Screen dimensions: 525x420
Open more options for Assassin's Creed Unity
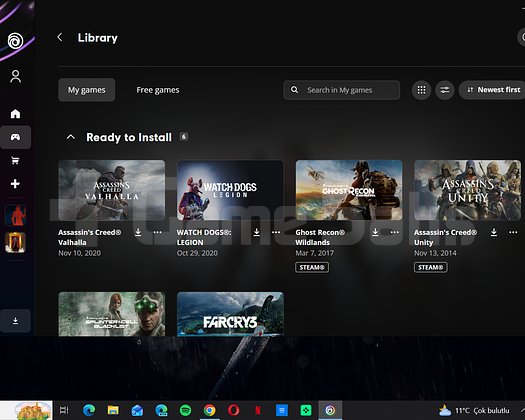(513, 232)
